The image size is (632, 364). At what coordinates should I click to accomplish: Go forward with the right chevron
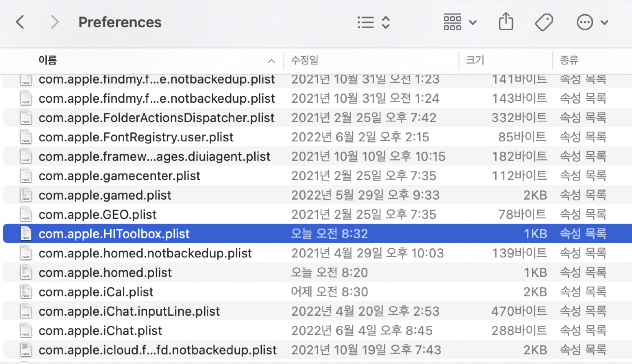click(x=55, y=22)
